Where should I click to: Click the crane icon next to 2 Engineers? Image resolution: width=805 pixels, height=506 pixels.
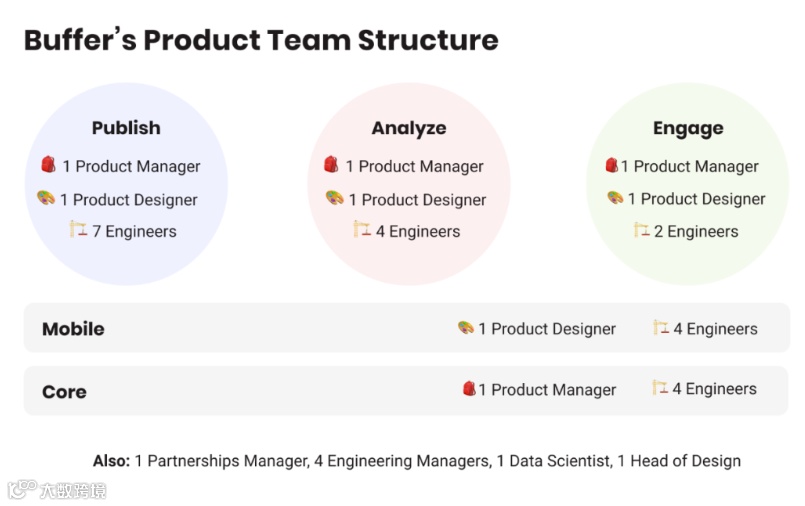coord(642,230)
